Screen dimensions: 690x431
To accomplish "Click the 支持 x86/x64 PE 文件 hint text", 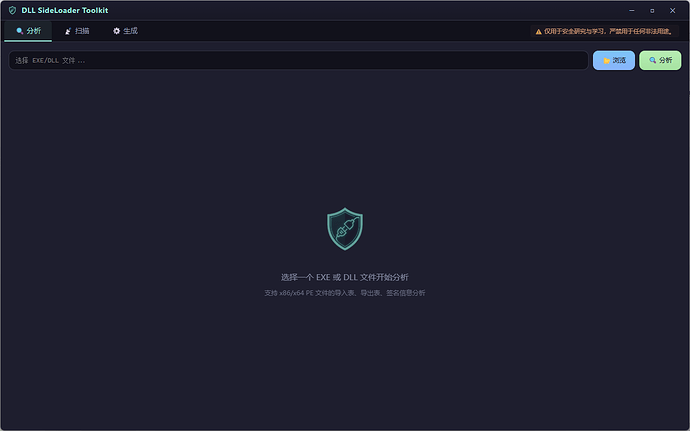I will 345,293.
